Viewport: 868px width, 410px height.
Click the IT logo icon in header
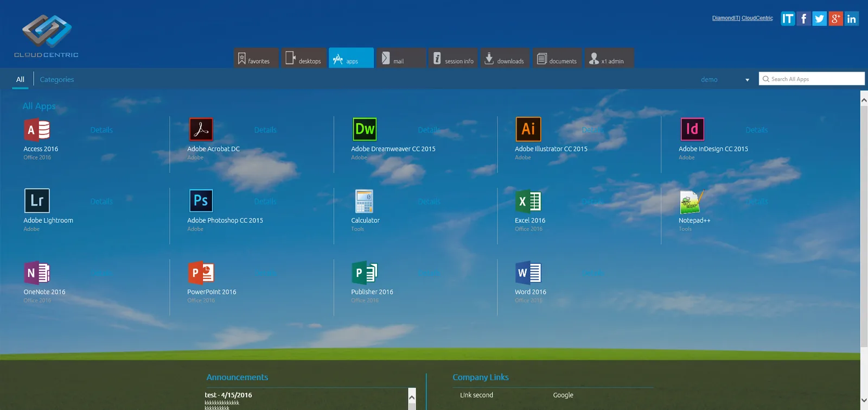pos(788,18)
